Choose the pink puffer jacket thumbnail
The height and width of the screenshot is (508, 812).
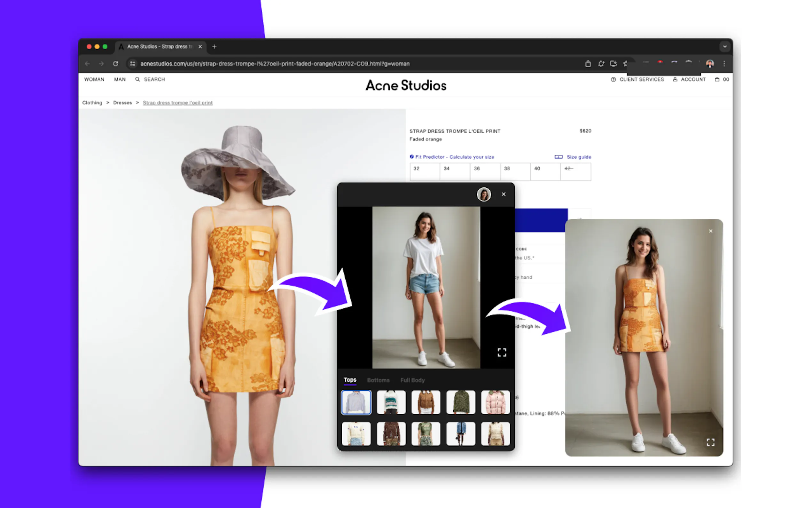tap(495, 402)
